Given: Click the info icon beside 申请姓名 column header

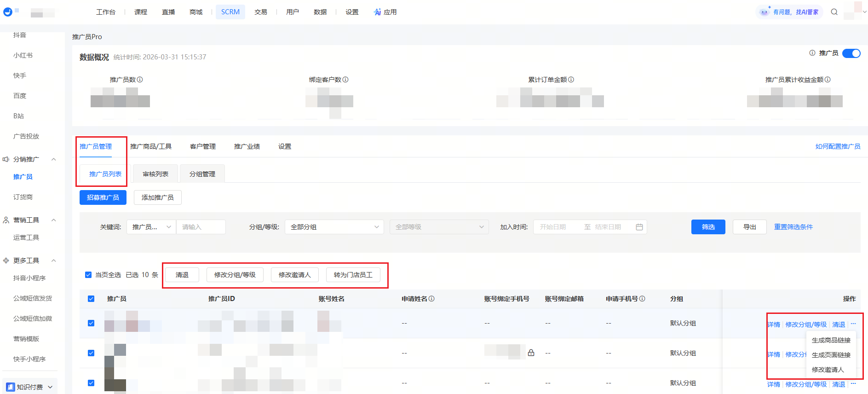Looking at the screenshot, I should point(431,299).
